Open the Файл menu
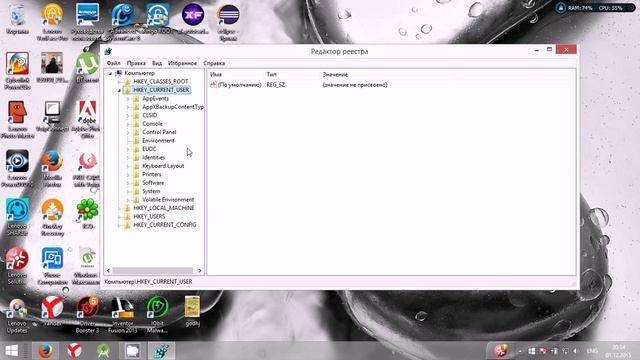 click(x=113, y=63)
